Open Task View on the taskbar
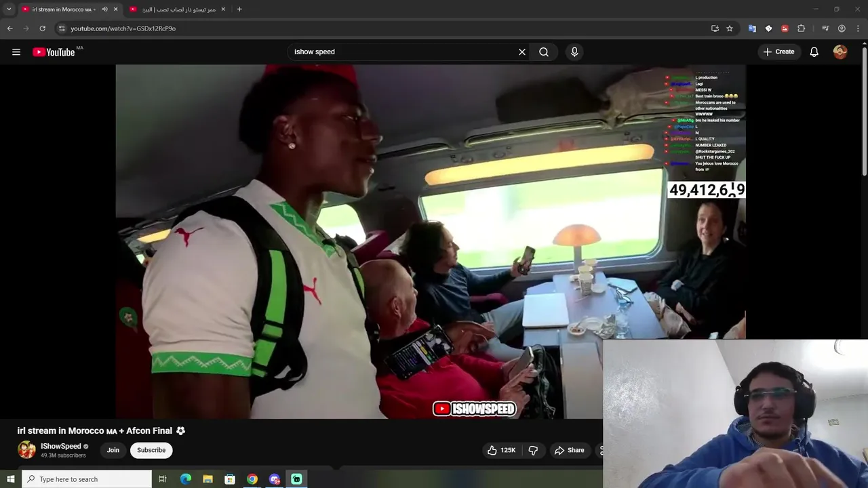The height and width of the screenshot is (488, 868). (x=163, y=479)
